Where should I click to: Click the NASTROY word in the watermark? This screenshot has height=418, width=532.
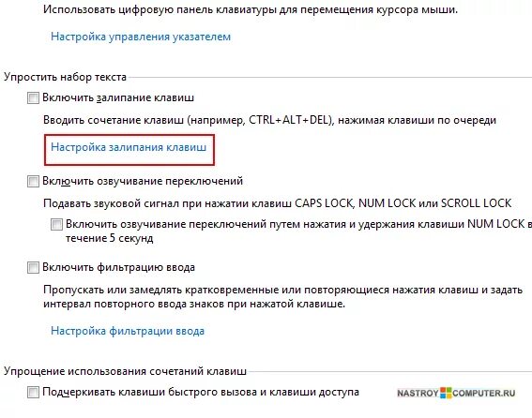418,394
